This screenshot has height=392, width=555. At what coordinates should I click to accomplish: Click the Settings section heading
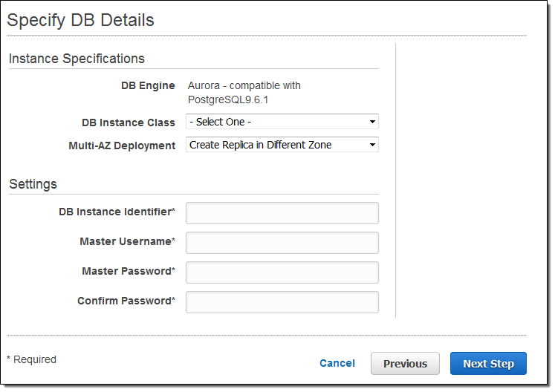tap(33, 184)
